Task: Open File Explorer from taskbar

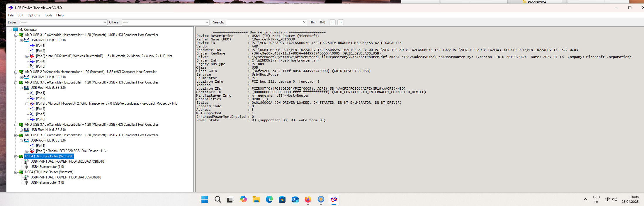Action: click(x=256, y=200)
